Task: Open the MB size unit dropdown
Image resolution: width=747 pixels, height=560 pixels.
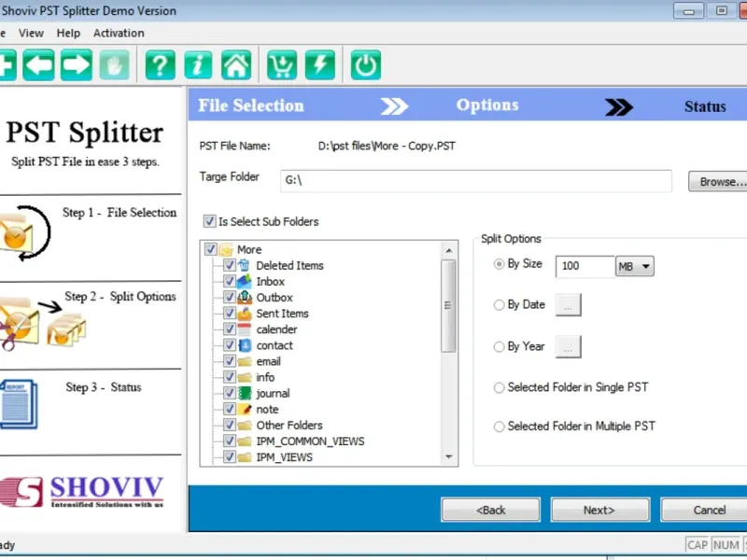Action: (x=635, y=266)
